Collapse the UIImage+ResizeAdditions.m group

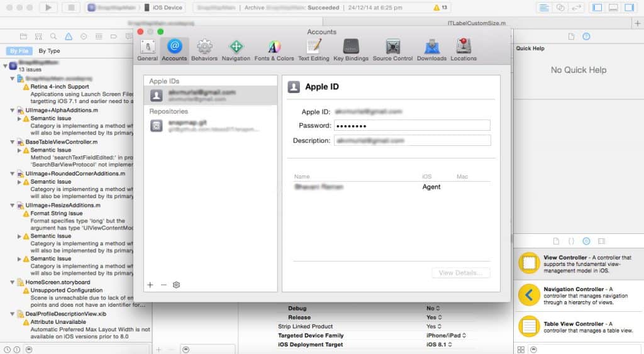(x=13, y=206)
